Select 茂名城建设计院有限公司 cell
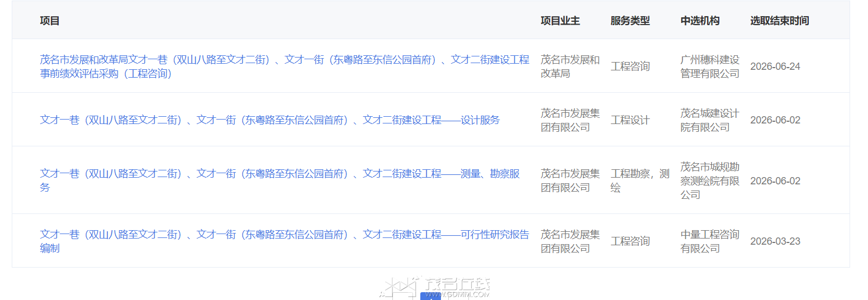 pos(710,120)
